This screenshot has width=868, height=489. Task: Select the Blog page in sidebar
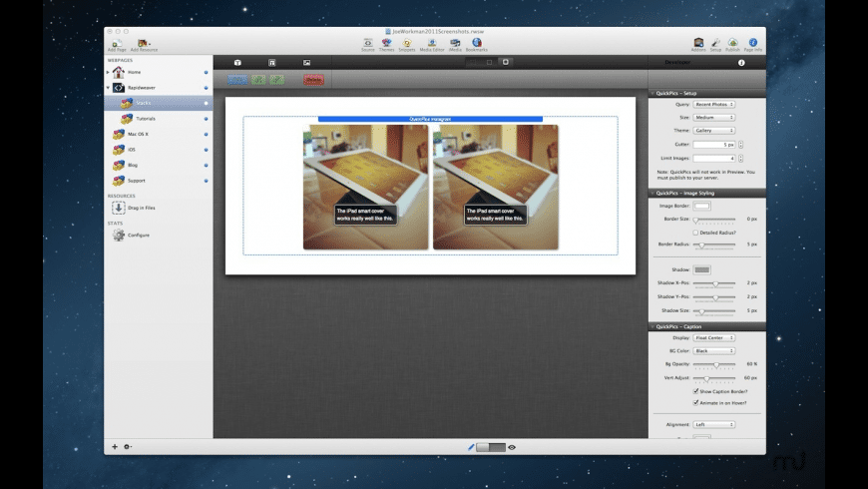[159, 165]
